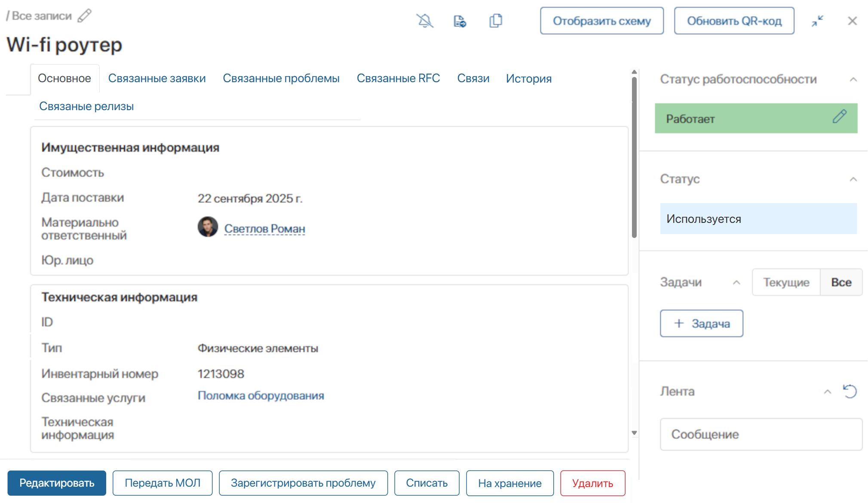Click the red Удалить button

(593, 483)
